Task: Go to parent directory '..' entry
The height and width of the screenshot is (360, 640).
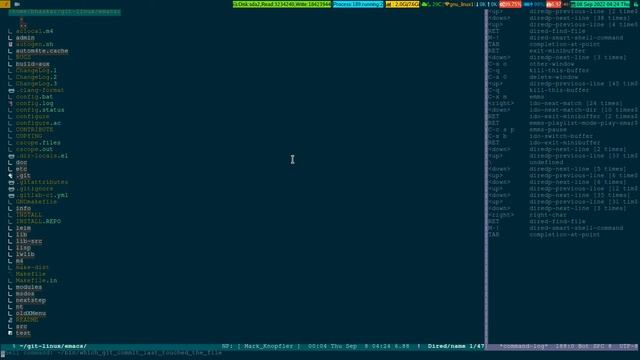Action: 23,25
